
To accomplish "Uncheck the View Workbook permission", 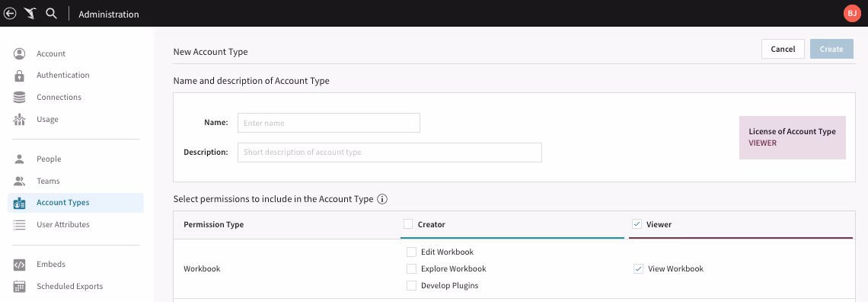I will click(638, 268).
